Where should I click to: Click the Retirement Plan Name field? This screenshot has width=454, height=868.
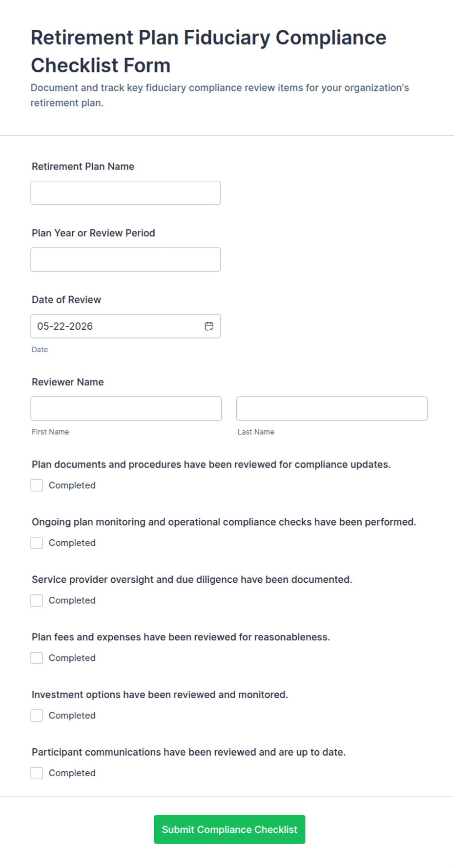coord(125,193)
